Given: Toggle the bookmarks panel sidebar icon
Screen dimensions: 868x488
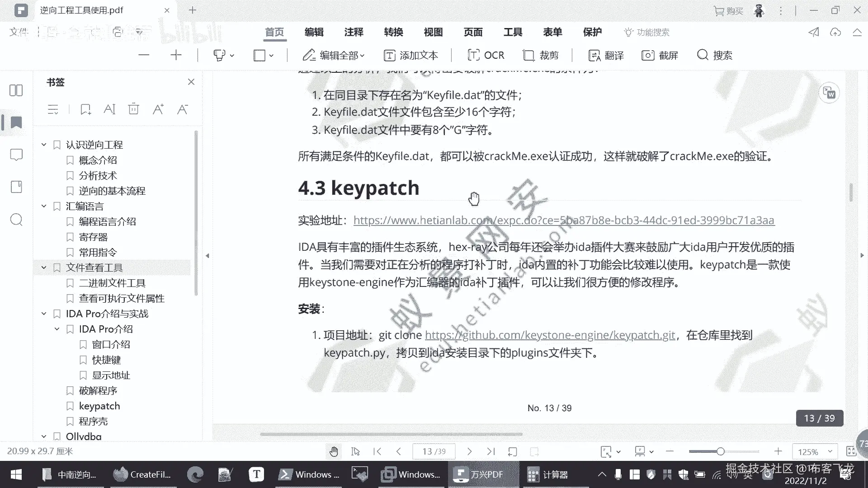Looking at the screenshot, I should pyautogui.click(x=16, y=122).
